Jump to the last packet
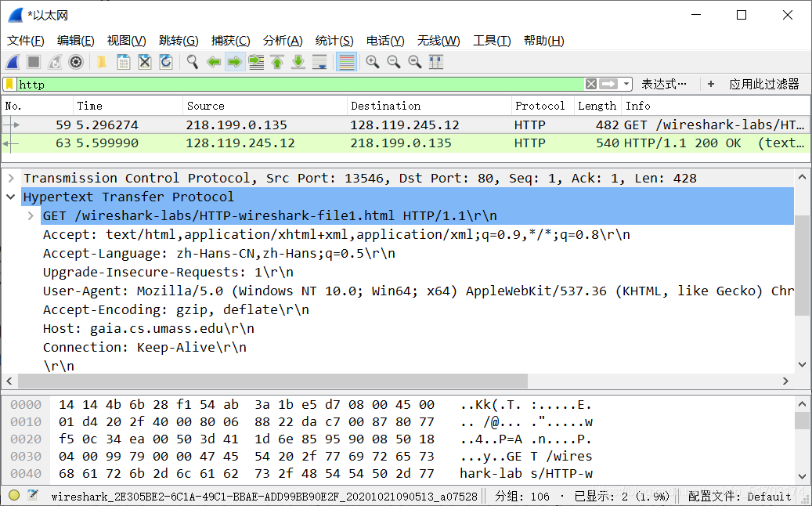 (298, 62)
